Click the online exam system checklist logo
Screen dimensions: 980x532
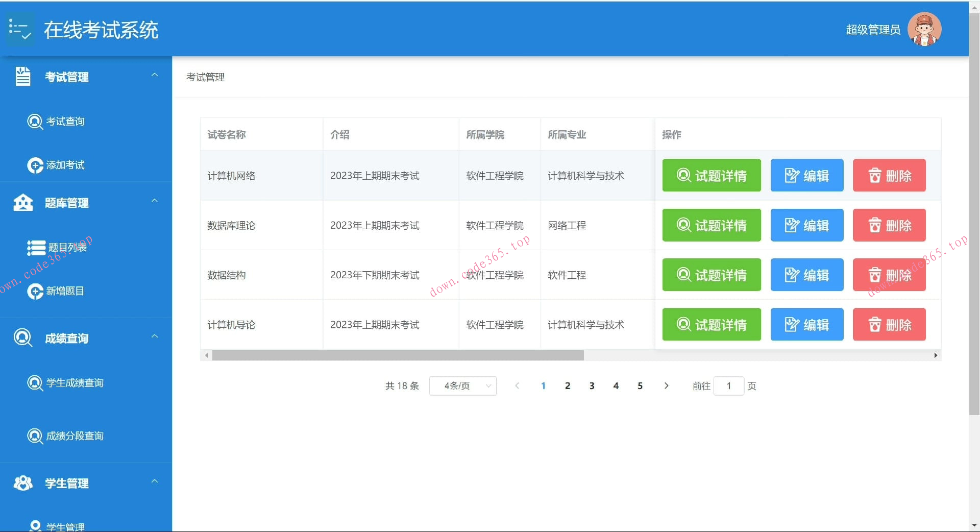(20, 29)
